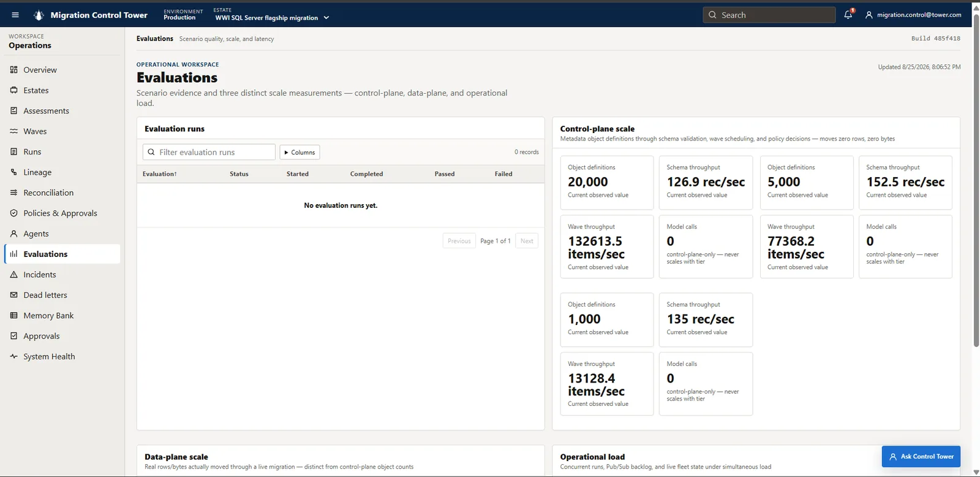Image resolution: width=980 pixels, height=477 pixels.
Task: Click the Memory Bank sidebar icon
Action: [13, 315]
